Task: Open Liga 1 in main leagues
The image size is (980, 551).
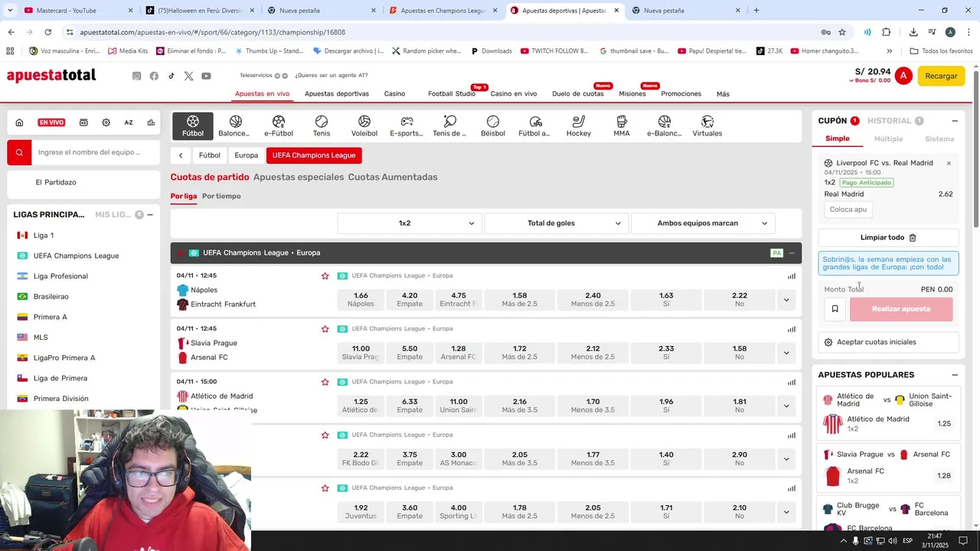Action: [x=44, y=236]
